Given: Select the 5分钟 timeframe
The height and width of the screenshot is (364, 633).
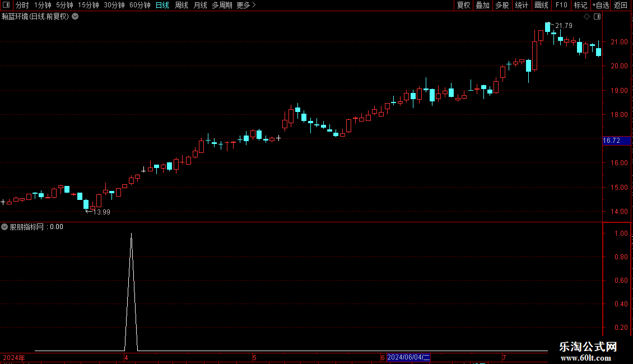Looking at the screenshot, I should pyautogui.click(x=64, y=5).
